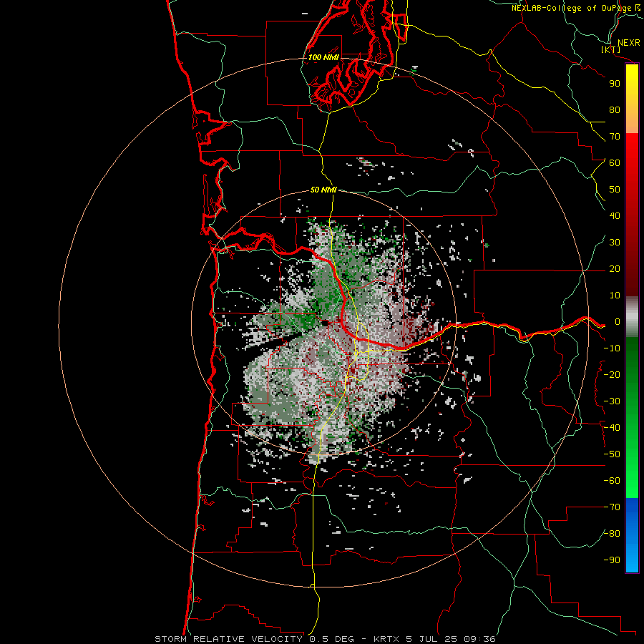Select the -10 knot scale label

pos(612,348)
